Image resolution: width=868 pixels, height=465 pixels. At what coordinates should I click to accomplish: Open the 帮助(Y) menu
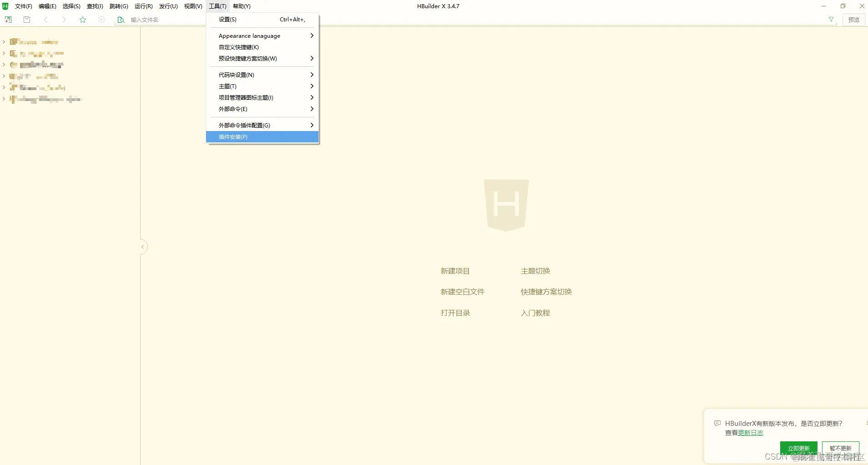(x=242, y=6)
